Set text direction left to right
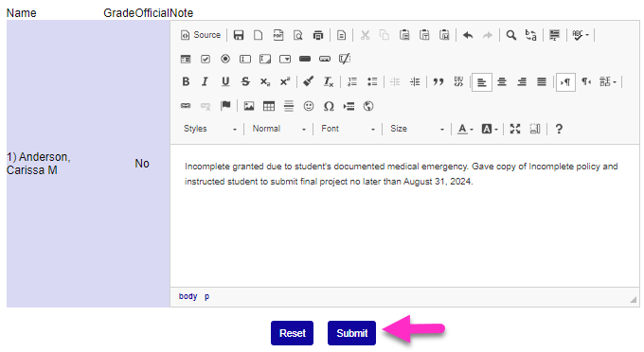 point(565,82)
